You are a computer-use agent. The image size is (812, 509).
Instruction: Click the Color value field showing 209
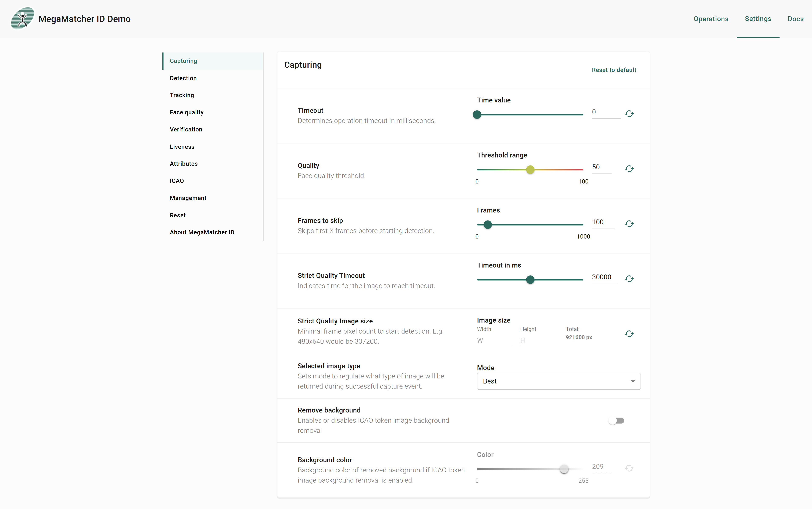601,467
